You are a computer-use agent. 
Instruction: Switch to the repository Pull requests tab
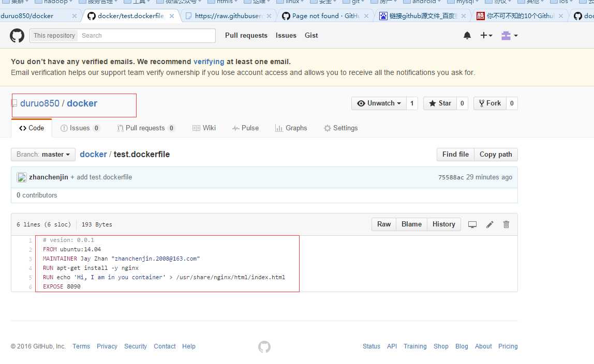[146, 128]
